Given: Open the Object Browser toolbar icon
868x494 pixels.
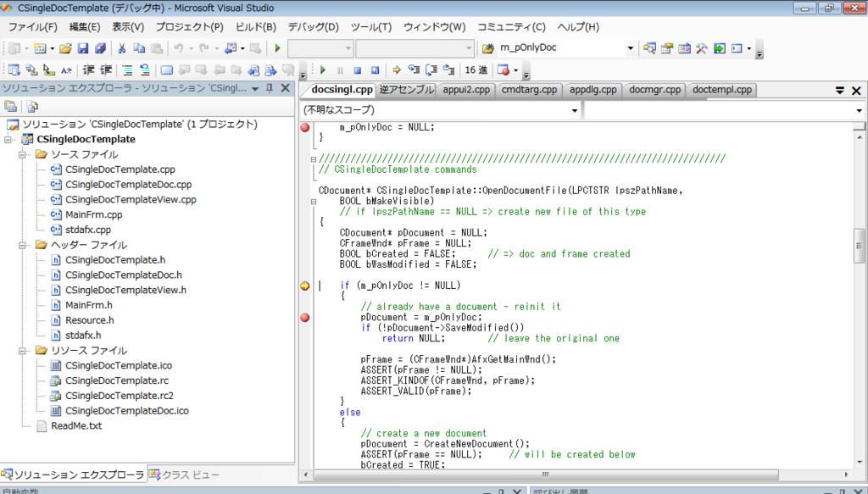Looking at the screenshot, I should pyautogui.click(x=684, y=48).
